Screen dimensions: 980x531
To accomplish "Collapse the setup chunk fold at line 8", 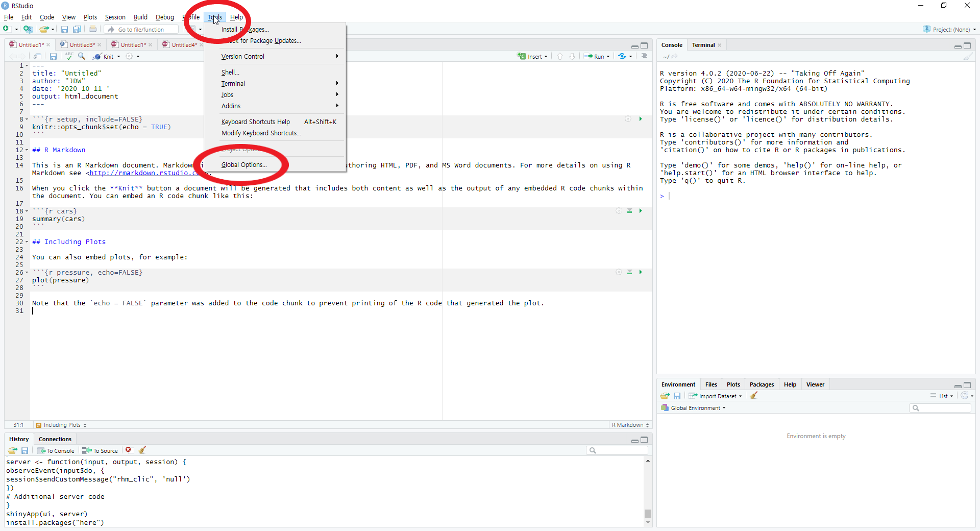I will click(x=27, y=119).
